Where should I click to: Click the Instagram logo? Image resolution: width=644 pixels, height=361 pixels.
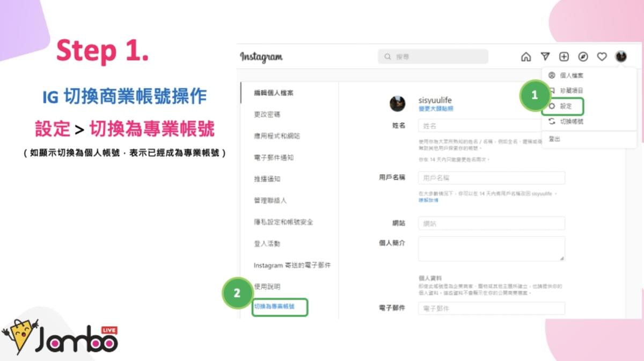pos(261,57)
